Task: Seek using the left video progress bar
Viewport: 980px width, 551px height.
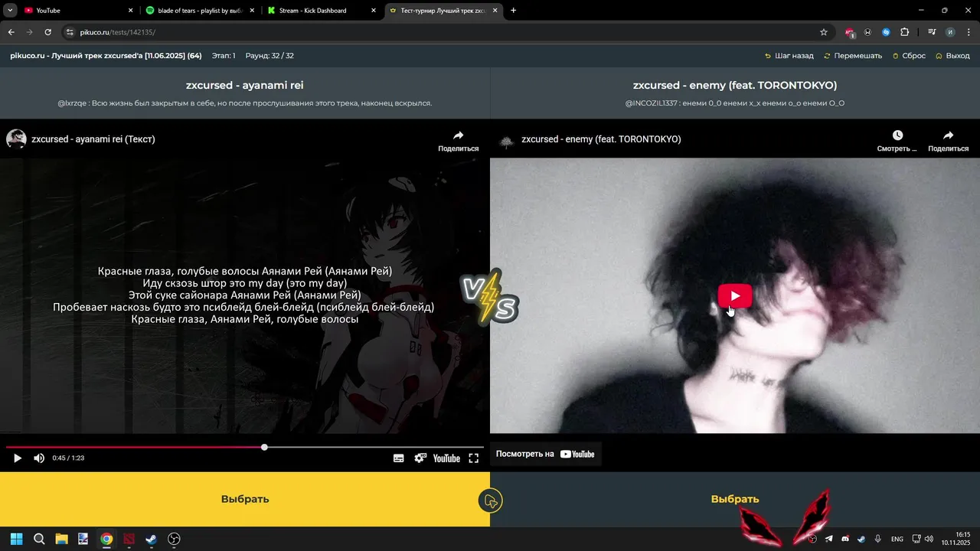Action: 245,447
